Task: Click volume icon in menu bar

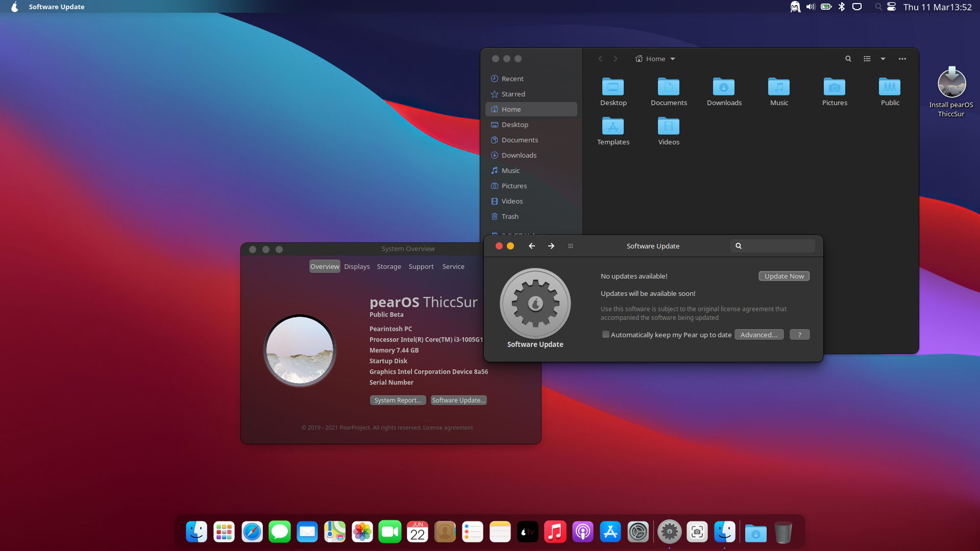Action: [811, 7]
